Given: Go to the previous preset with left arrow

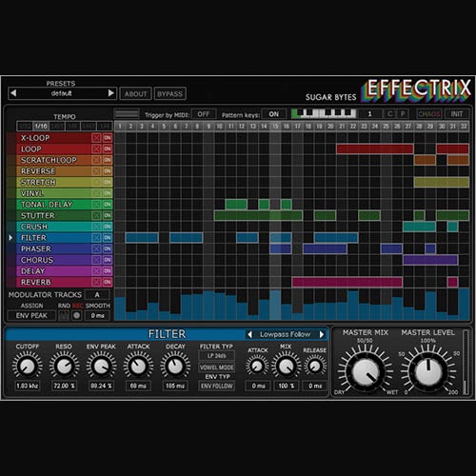Looking at the screenshot, I should pos(13,93).
